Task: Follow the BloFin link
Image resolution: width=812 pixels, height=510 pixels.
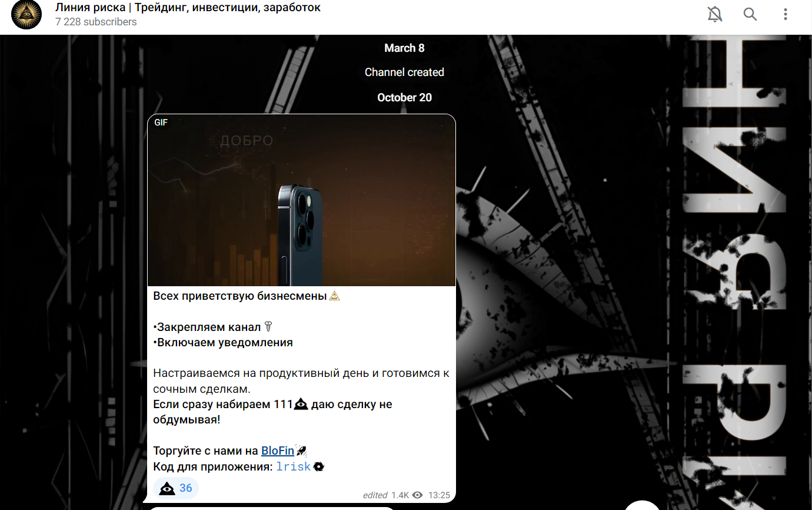Action: 278,451
